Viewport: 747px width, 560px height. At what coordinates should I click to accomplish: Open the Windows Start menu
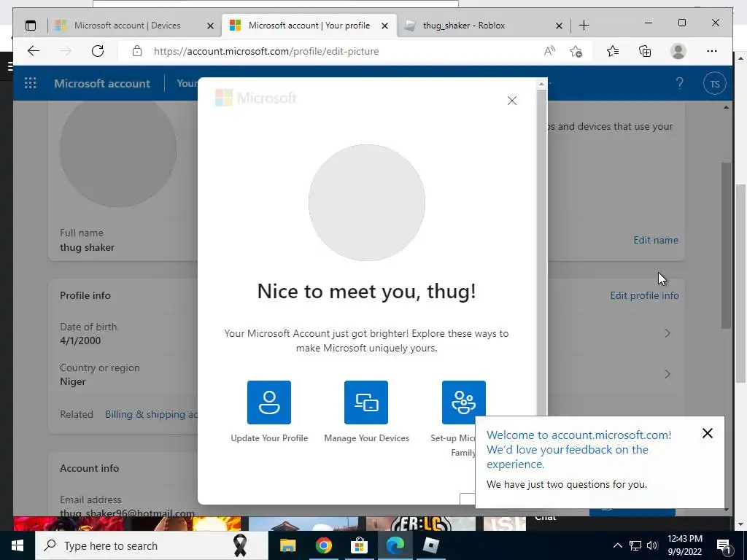pyautogui.click(x=18, y=545)
